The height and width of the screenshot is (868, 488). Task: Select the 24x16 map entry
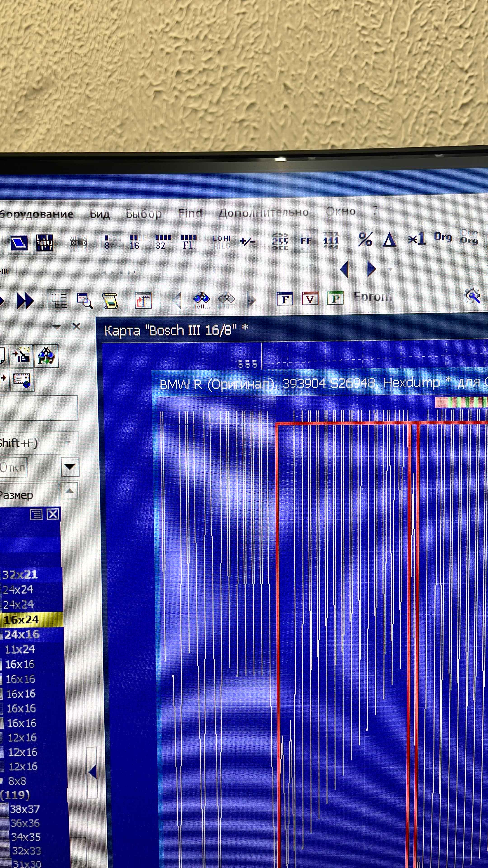[x=22, y=635]
